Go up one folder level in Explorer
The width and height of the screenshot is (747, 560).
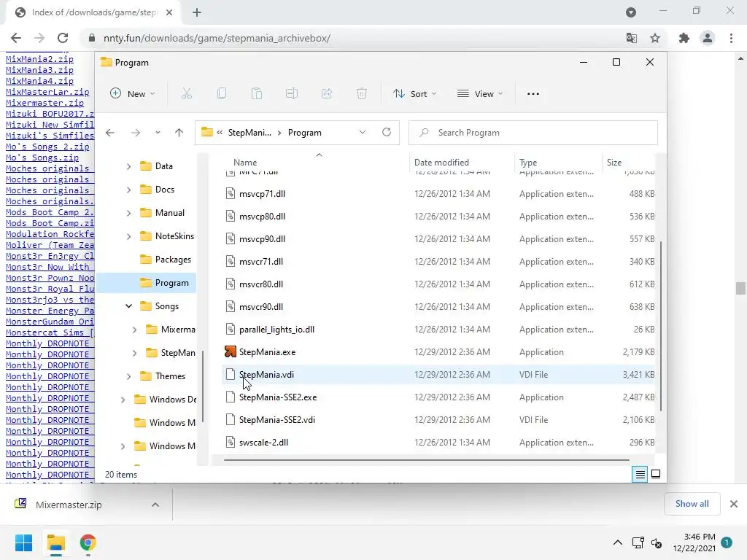tap(179, 133)
